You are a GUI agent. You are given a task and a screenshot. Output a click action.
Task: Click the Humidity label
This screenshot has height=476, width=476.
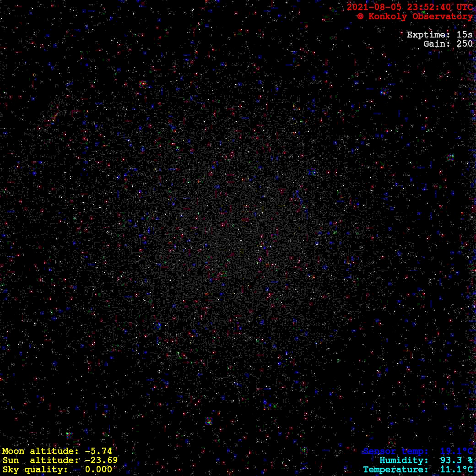[x=404, y=460]
